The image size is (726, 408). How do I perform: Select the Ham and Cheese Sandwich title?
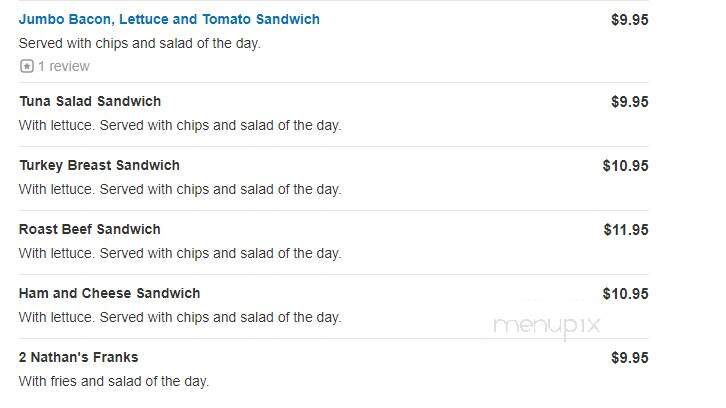coord(109,293)
